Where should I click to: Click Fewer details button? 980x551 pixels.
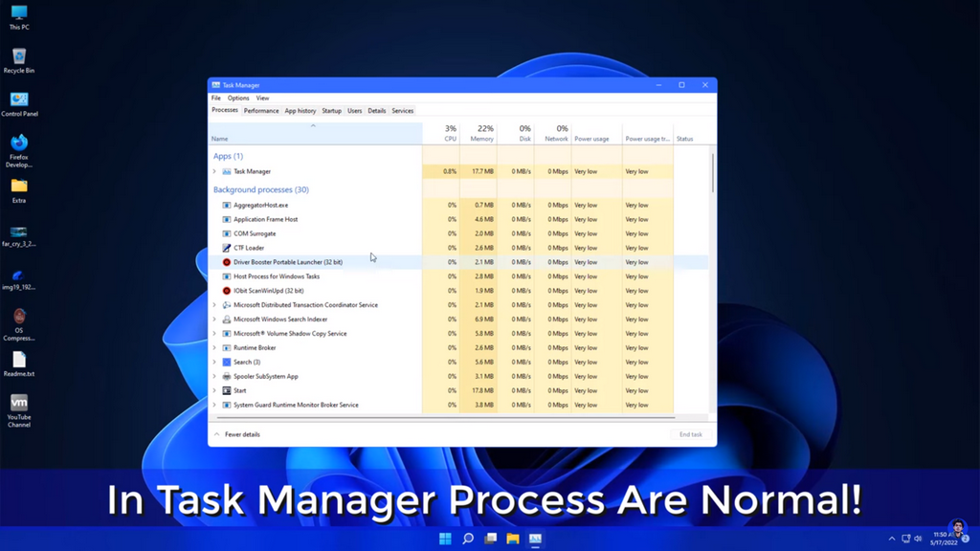click(x=237, y=434)
